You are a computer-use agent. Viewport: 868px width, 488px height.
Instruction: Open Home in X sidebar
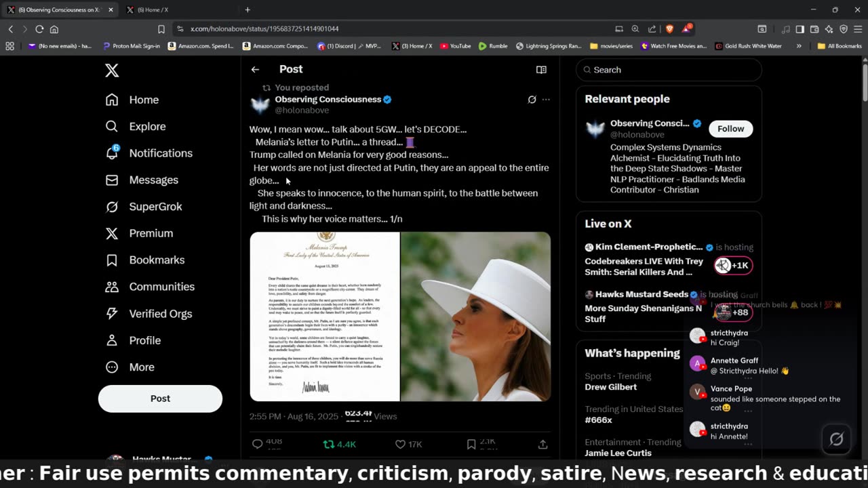pyautogui.click(x=132, y=100)
